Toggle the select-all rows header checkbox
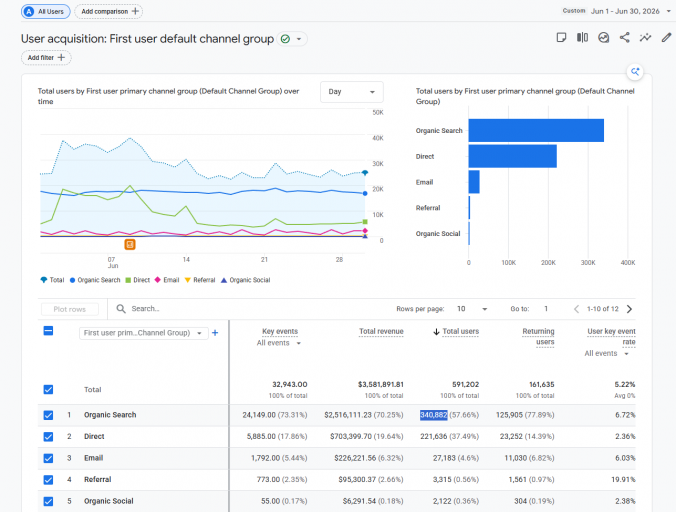This screenshot has width=676, height=512. [48, 331]
